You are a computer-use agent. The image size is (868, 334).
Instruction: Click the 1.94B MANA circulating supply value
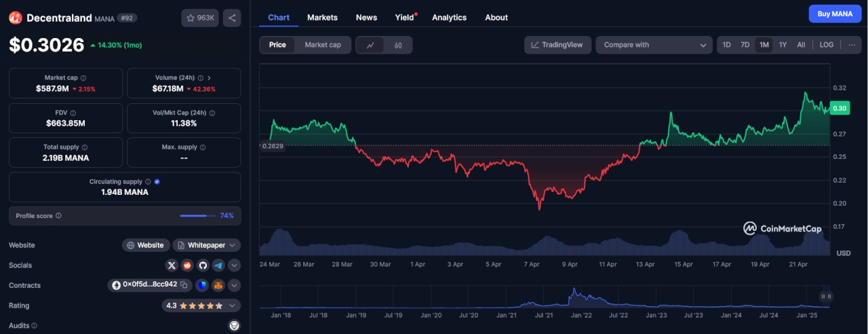click(x=125, y=192)
